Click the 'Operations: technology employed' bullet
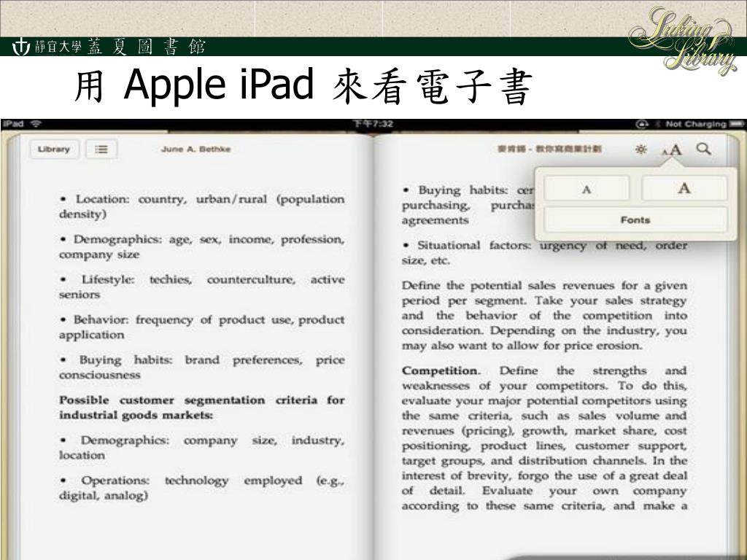This screenshot has width=747, height=560. tap(202, 488)
